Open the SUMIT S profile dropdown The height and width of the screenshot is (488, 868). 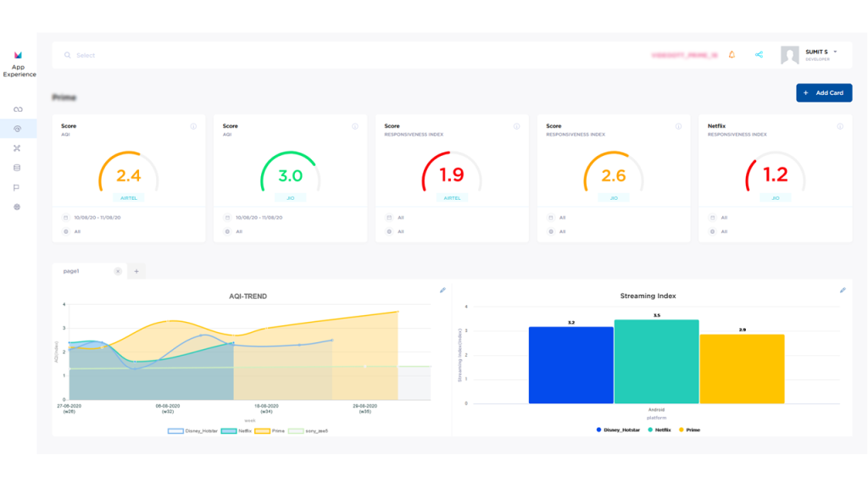(x=819, y=53)
